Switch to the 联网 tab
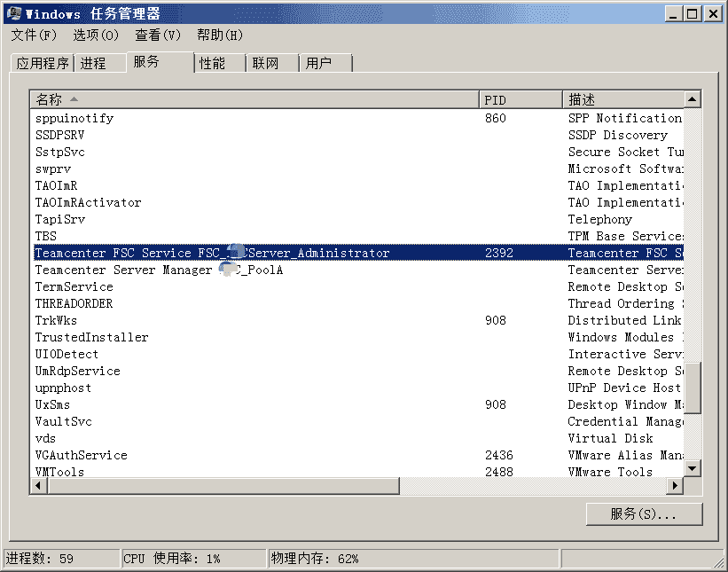 tap(272, 63)
